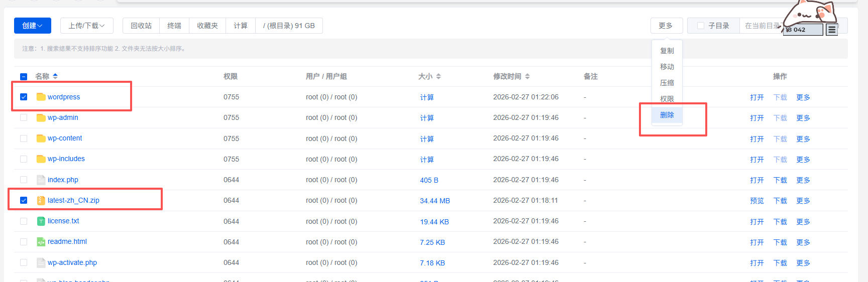868x282 pixels.
Task: Sort by size using the sort arrows
Action: point(439,76)
